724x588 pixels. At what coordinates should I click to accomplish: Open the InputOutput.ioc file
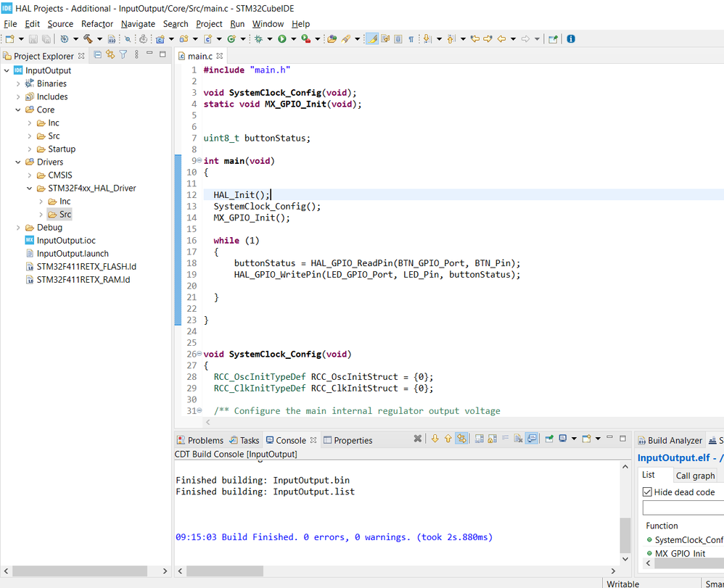[x=66, y=240]
